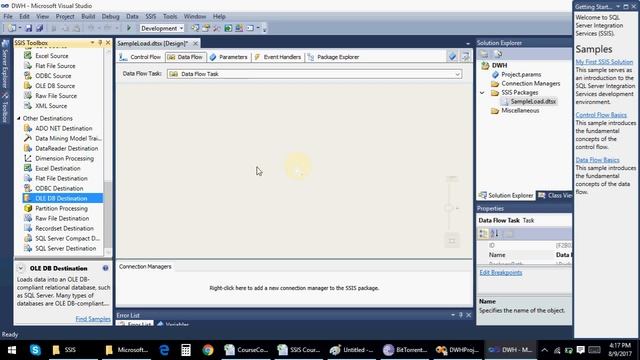Click design surface zoom slider

click(449, 208)
